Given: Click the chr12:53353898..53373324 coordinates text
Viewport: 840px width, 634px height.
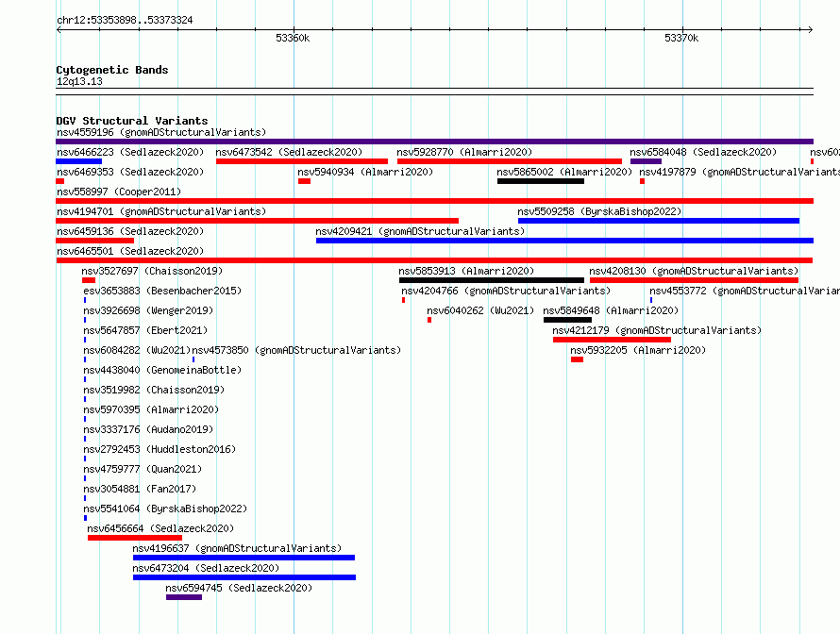Looking at the screenshot, I should 125,20.
